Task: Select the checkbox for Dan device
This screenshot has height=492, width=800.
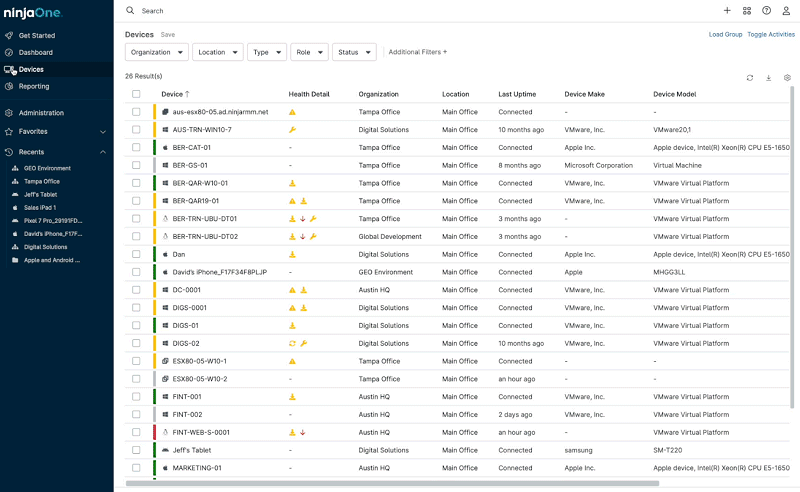Action: [x=136, y=254]
